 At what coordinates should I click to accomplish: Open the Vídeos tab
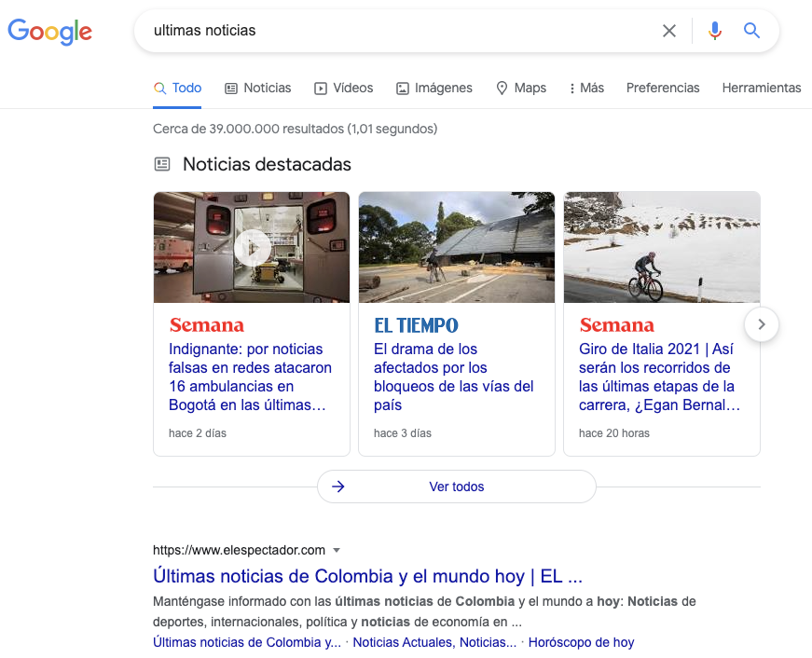coord(343,88)
